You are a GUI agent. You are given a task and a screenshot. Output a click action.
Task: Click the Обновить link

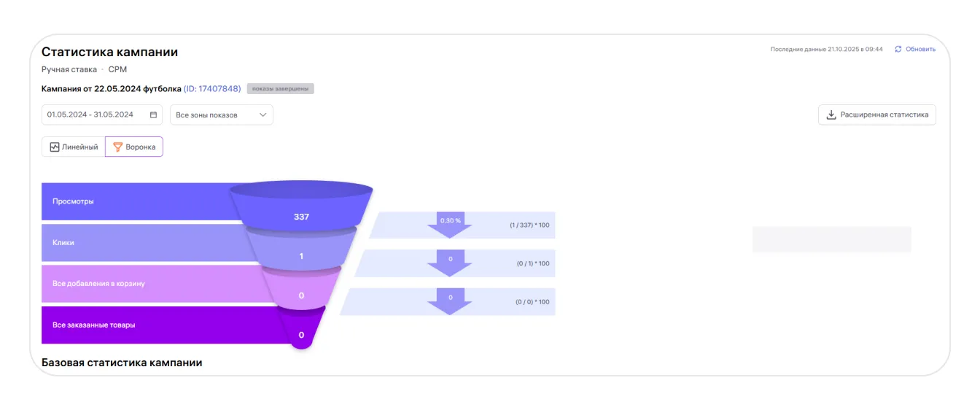920,50
